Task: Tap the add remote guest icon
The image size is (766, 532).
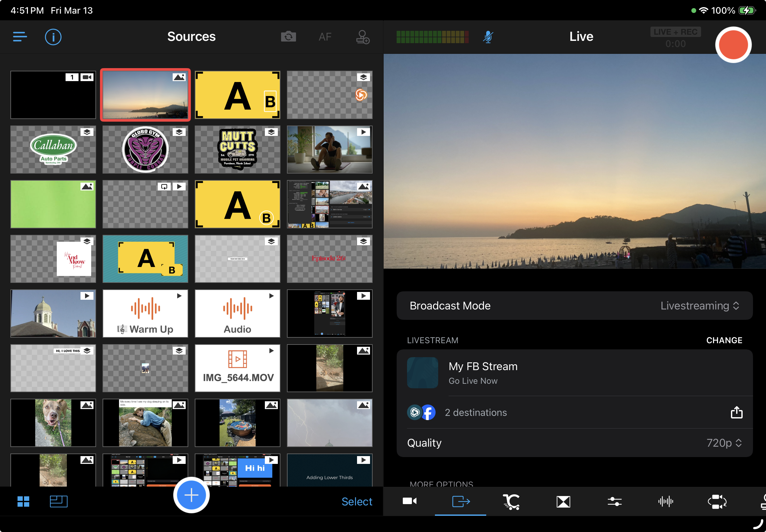Action: click(x=363, y=37)
